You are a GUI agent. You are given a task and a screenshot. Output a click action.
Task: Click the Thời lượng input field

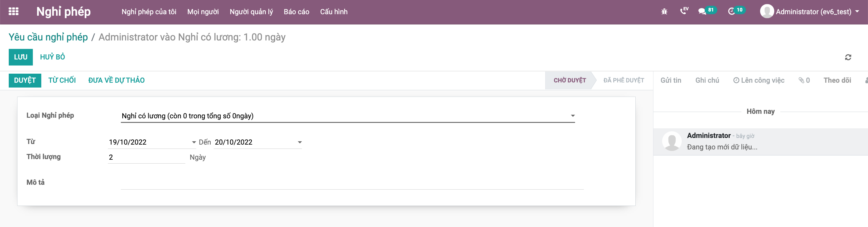click(146, 157)
